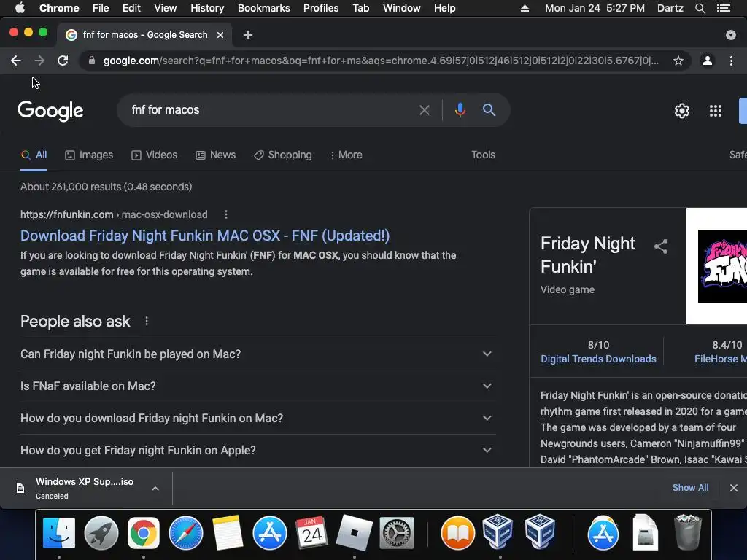Viewport: 747px width, 560px height.
Task: View the site lock icon in address bar
Action: pos(92,61)
